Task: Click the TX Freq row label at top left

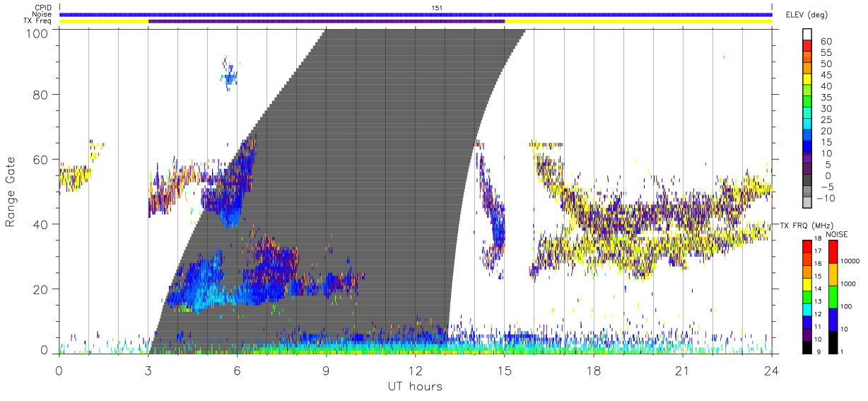Action: coord(38,21)
